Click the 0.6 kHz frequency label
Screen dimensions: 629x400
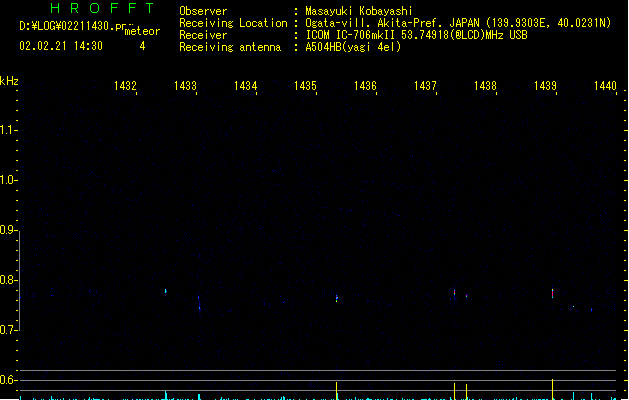(8, 380)
